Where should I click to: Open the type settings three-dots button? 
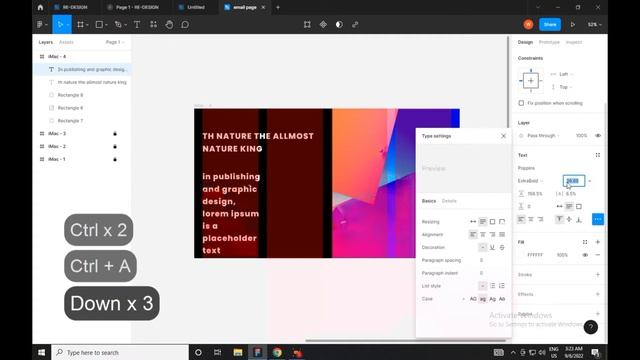click(x=598, y=219)
